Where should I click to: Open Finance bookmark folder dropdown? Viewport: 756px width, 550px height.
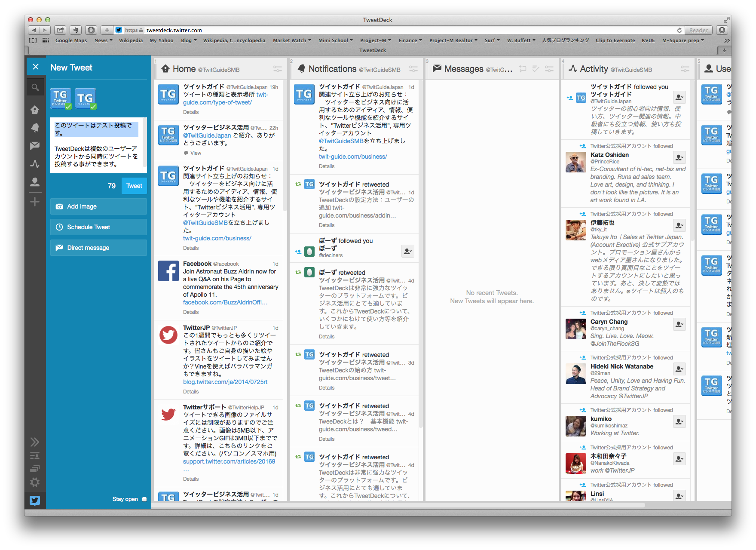pyautogui.click(x=410, y=40)
